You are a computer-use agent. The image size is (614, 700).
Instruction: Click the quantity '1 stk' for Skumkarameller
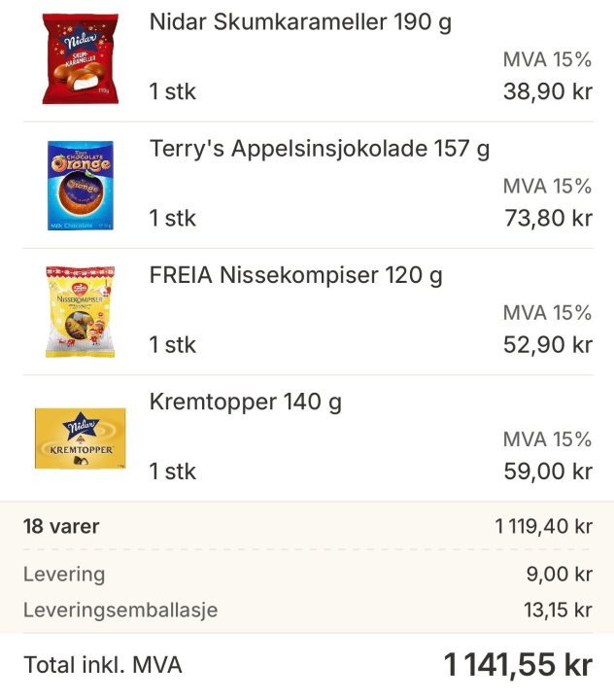point(173,92)
